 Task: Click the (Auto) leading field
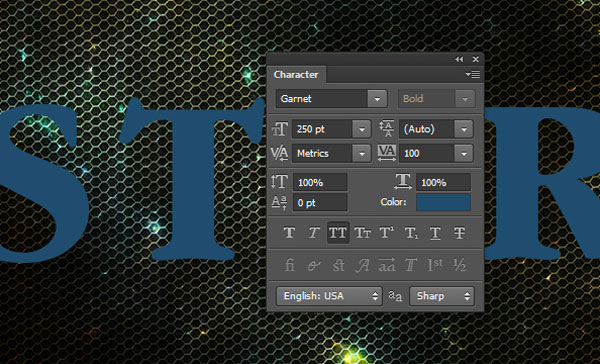427,129
